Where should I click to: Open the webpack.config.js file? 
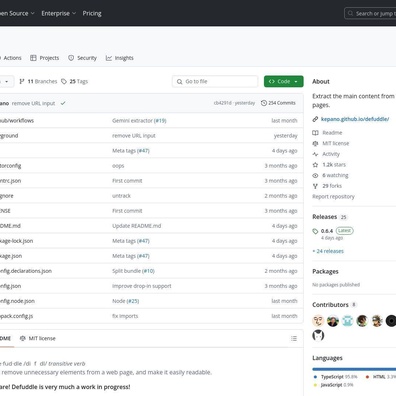(16, 316)
